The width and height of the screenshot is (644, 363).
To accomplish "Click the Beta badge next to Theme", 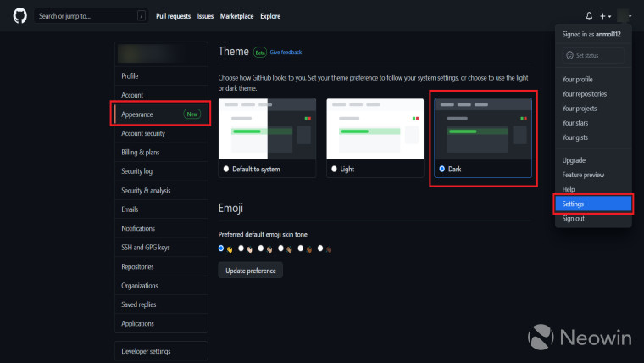I will (259, 53).
